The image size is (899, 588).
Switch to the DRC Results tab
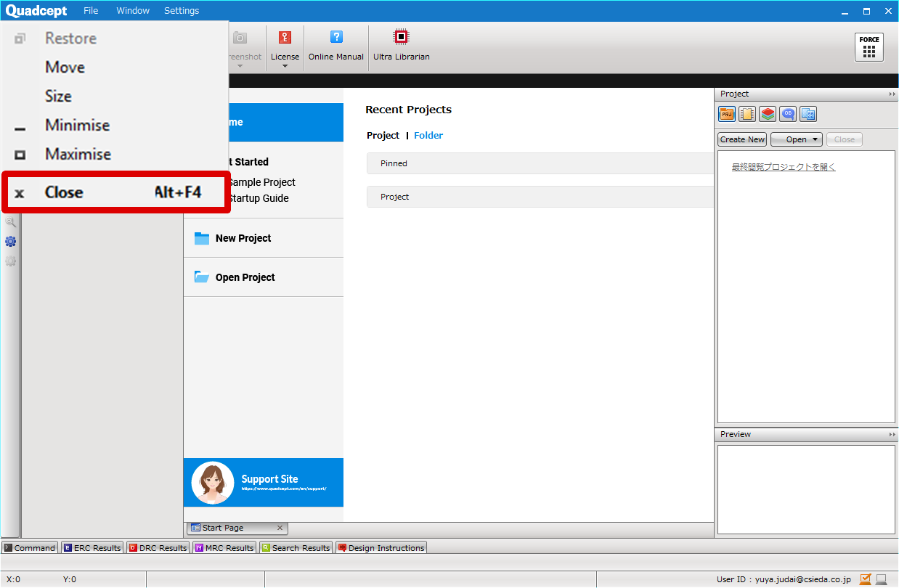(x=158, y=548)
